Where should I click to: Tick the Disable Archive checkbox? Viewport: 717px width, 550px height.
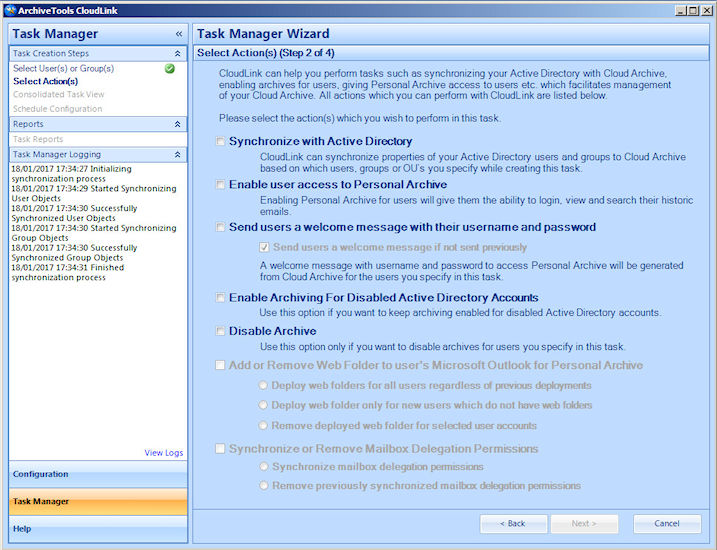tap(220, 331)
